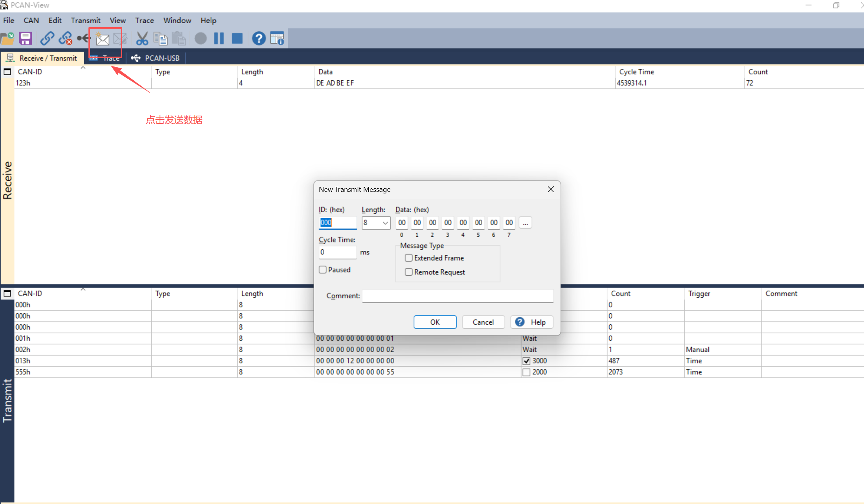Click the Connect chain-link icon
Image resolution: width=864 pixels, height=504 pixels.
coord(47,39)
